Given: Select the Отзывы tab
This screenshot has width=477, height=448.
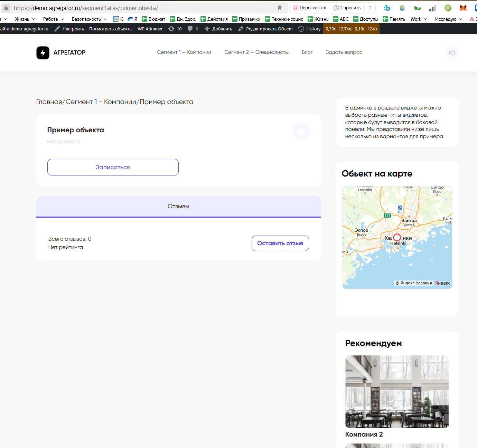Looking at the screenshot, I should click(x=179, y=206).
